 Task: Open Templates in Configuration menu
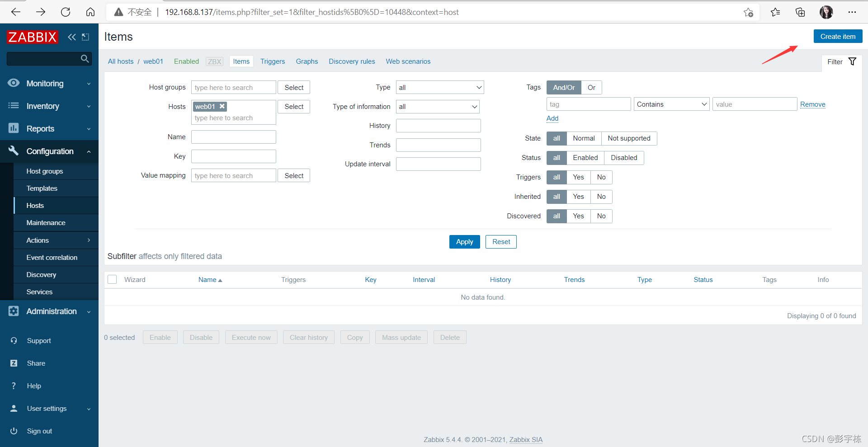[x=56, y=188]
